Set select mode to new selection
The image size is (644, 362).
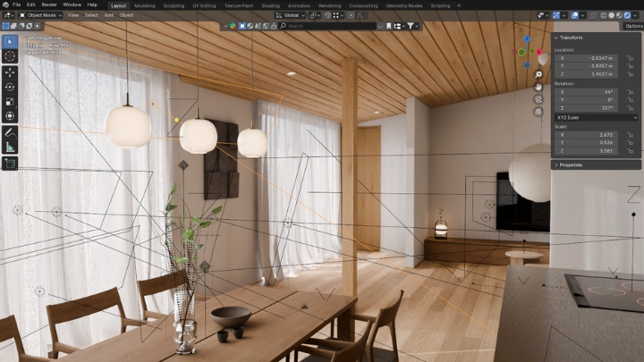pyautogui.click(x=5, y=26)
